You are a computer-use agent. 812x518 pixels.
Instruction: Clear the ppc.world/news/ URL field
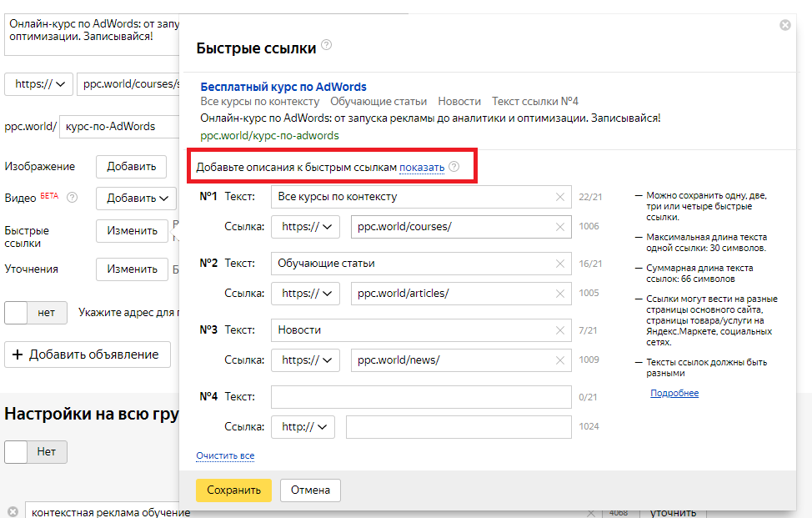pos(560,360)
